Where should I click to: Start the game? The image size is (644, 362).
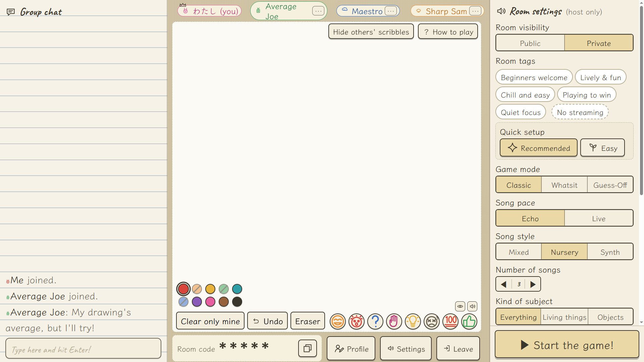click(567, 345)
